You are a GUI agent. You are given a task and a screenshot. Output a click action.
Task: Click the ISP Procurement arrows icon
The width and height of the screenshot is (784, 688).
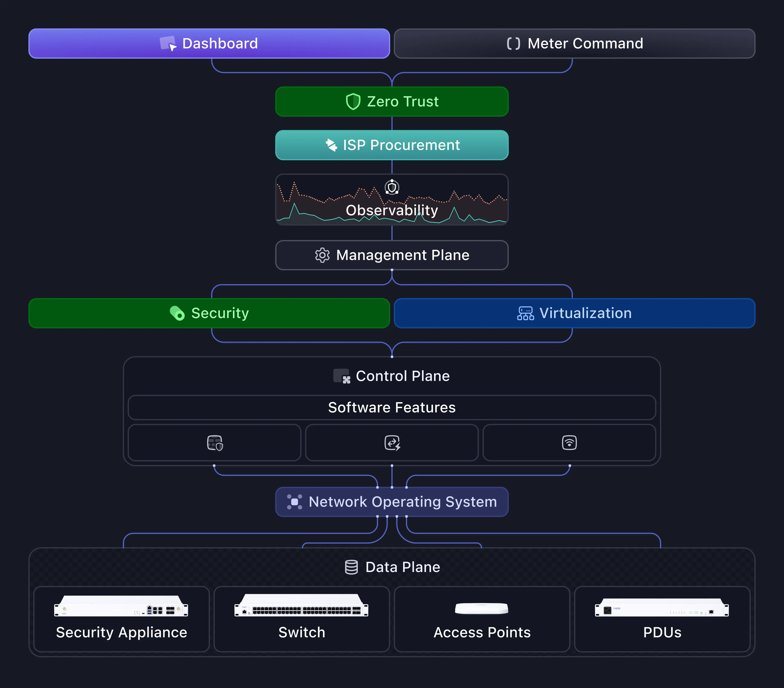(331, 145)
